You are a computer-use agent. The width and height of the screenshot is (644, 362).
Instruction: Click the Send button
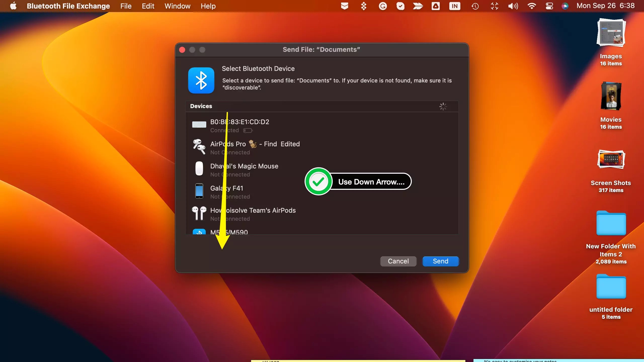(x=440, y=261)
